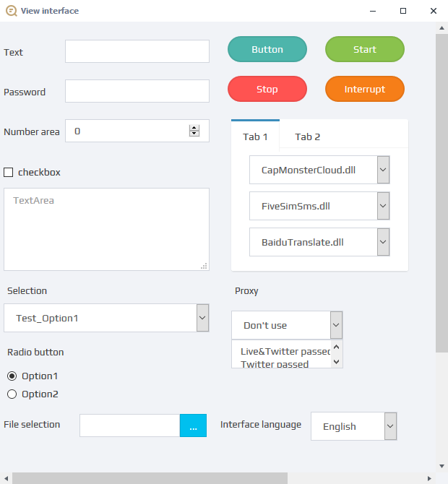Click the file selection browse button
The image size is (448, 484).
tap(193, 426)
